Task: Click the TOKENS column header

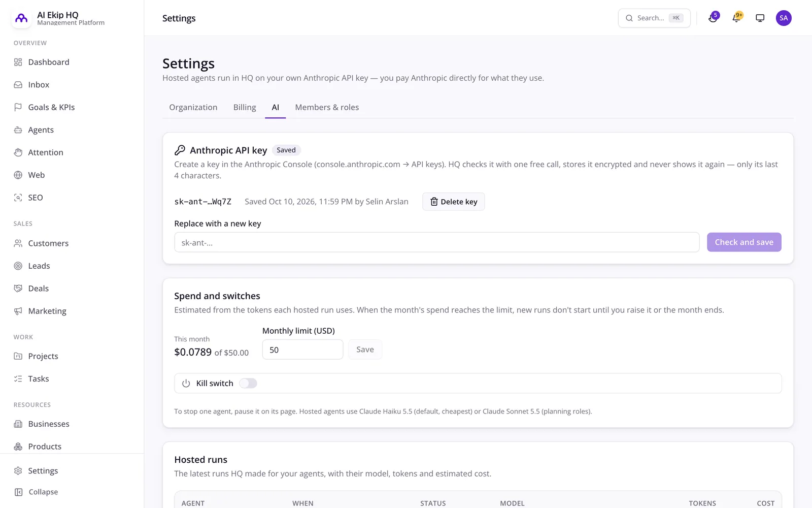Action: pyautogui.click(x=702, y=503)
